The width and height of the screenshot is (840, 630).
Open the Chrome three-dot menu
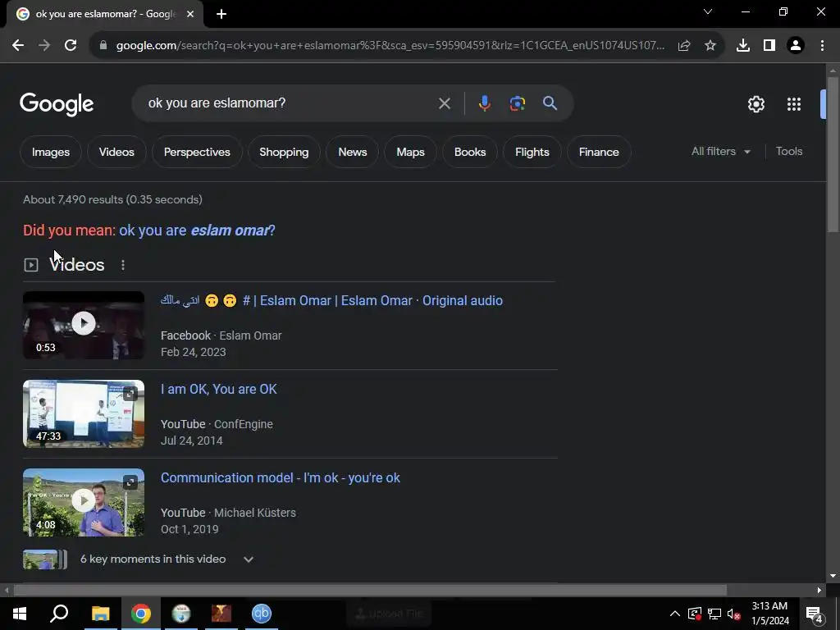(x=822, y=46)
